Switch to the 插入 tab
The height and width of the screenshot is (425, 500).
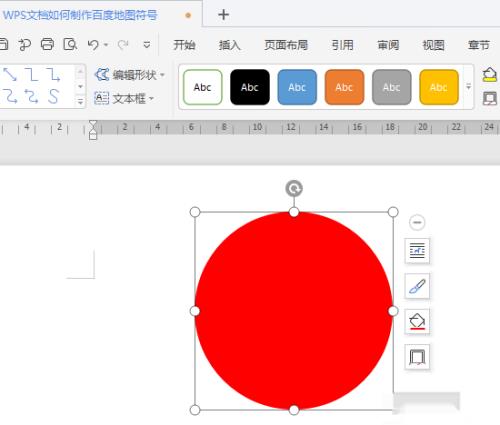point(229,45)
